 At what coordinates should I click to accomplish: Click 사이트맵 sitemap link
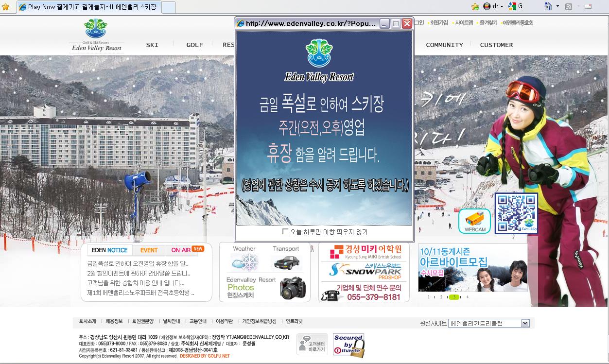point(464,22)
